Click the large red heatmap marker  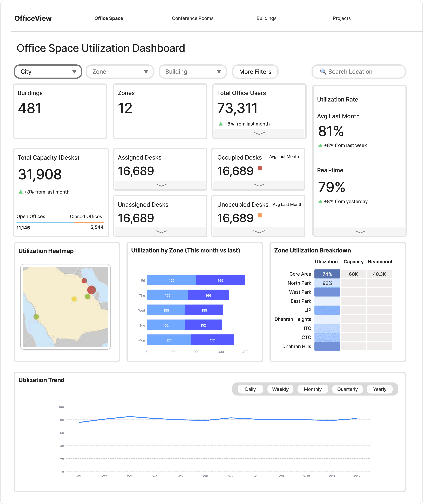(x=91, y=290)
